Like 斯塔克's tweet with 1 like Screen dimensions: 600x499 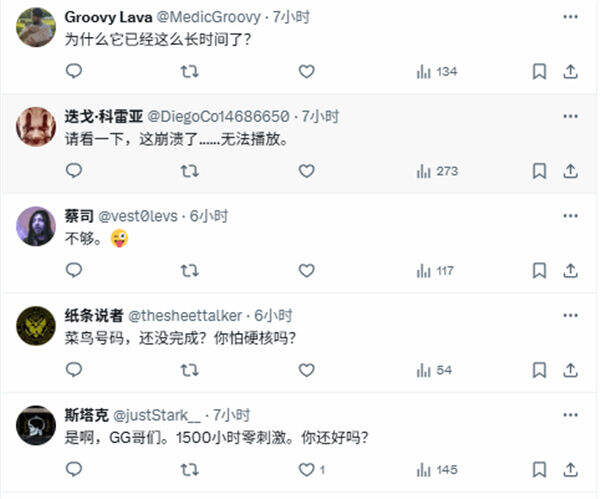click(310, 469)
